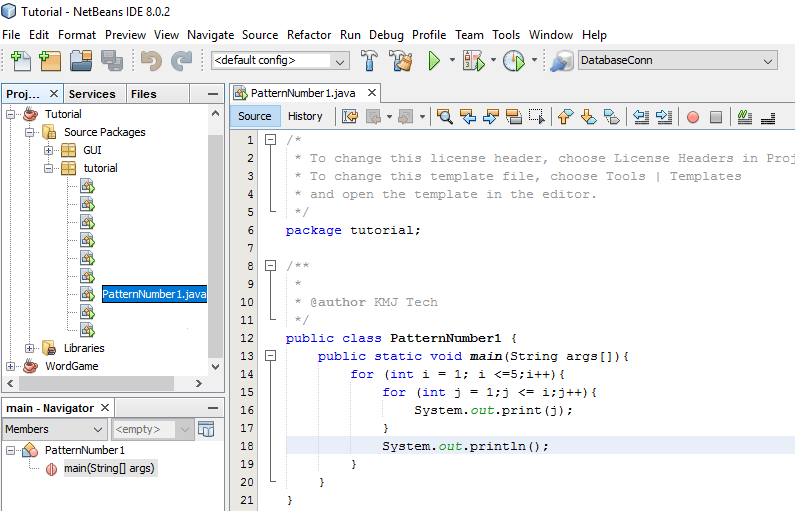Click the Profile Project clock icon
Image resolution: width=795 pixels, height=511 pixels.
514,61
